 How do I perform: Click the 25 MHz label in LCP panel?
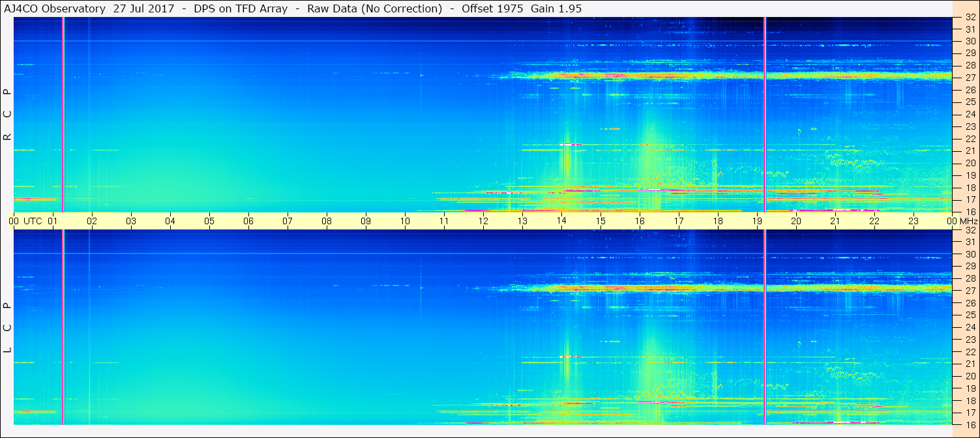pos(970,315)
